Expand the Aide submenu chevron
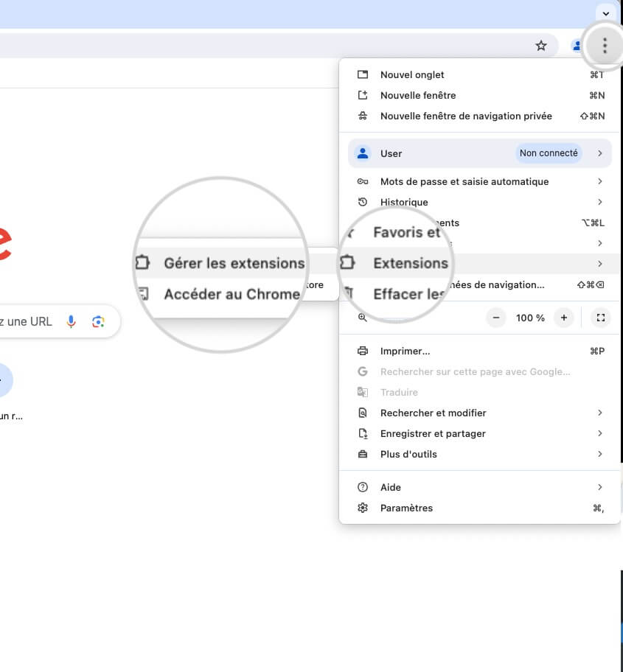623x672 pixels. point(600,487)
